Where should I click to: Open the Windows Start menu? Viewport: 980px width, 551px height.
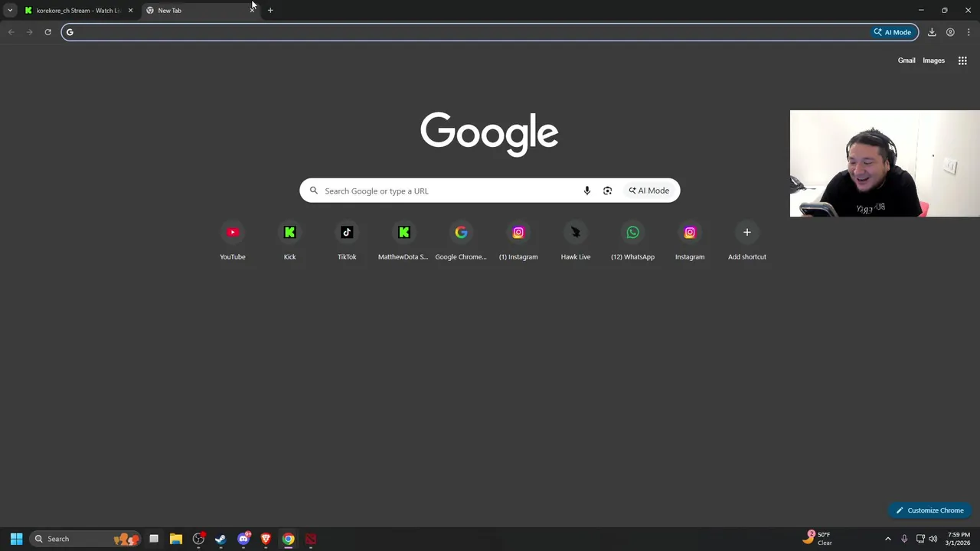click(16, 539)
